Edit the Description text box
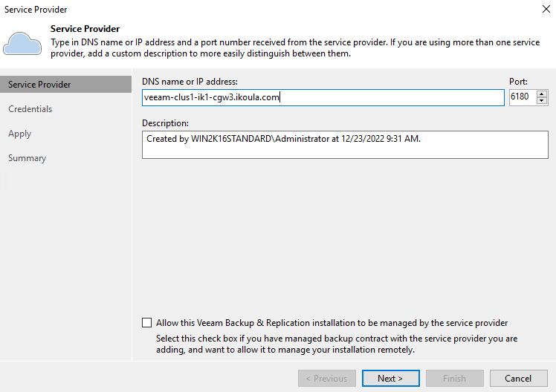The width and height of the screenshot is (556, 392). 345,145
